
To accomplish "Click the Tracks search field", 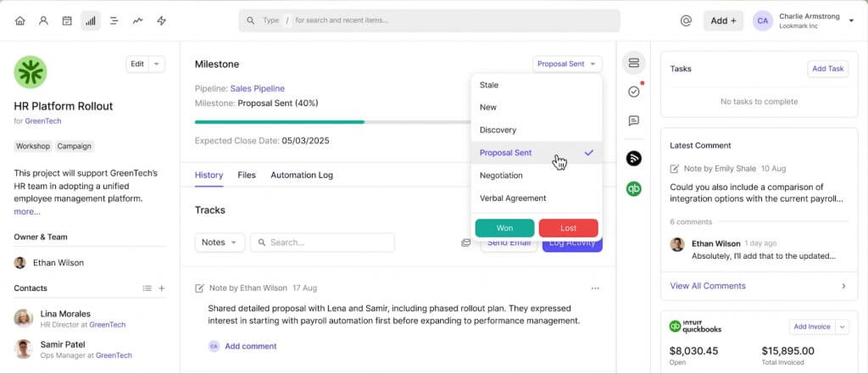I will click(x=322, y=243).
